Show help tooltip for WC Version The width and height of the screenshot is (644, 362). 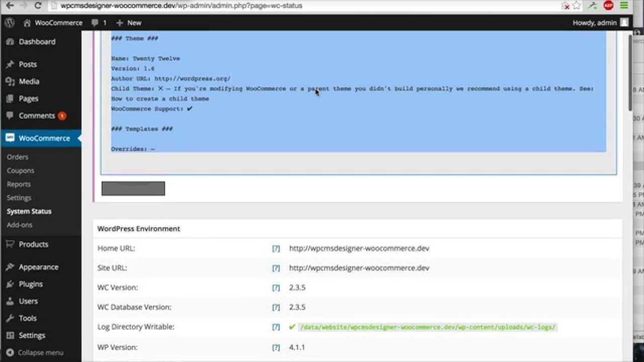[x=276, y=288]
